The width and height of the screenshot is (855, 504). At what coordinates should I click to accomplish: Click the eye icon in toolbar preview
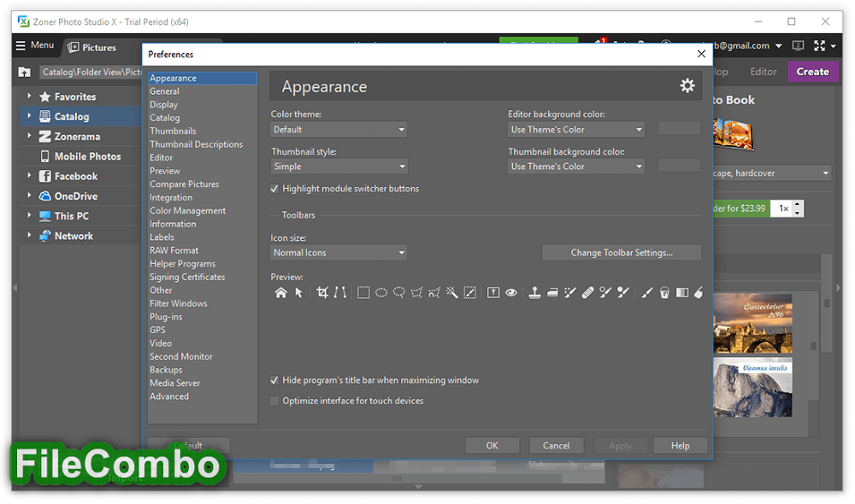(511, 293)
